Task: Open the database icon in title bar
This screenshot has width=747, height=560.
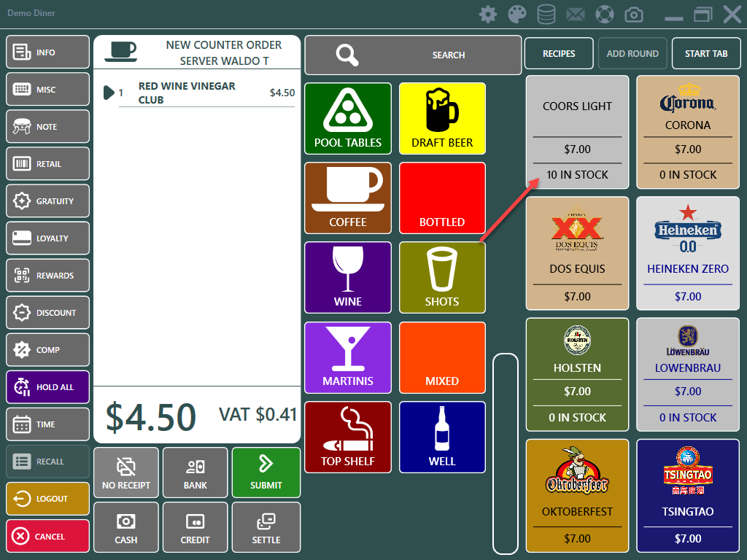Action: [545, 14]
